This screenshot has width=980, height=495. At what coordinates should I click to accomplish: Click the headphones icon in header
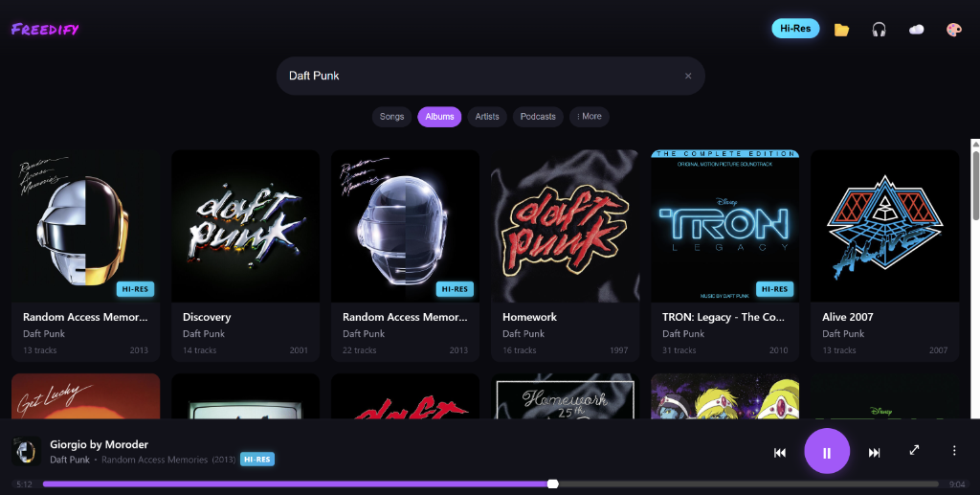click(879, 30)
